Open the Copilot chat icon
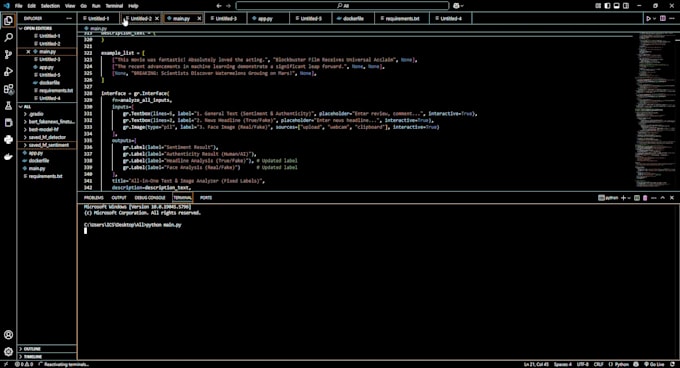Image resolution: width=680 pixels, height=368 pixels. click(456, 6)
